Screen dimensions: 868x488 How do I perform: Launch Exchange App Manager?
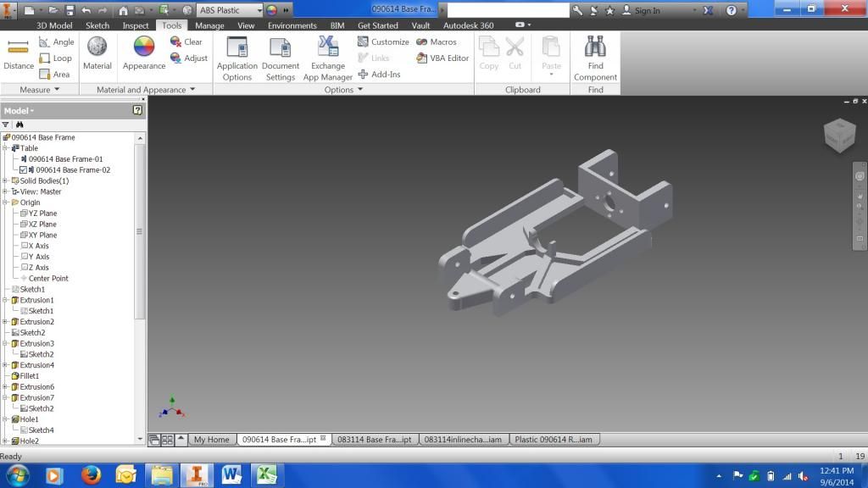click(x=328, y=59)
